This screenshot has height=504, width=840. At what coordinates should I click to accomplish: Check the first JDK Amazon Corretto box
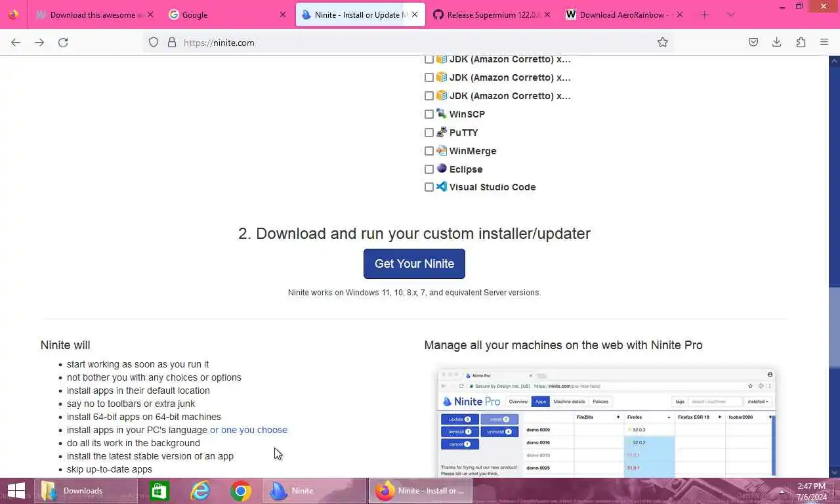tap(429, 59)
